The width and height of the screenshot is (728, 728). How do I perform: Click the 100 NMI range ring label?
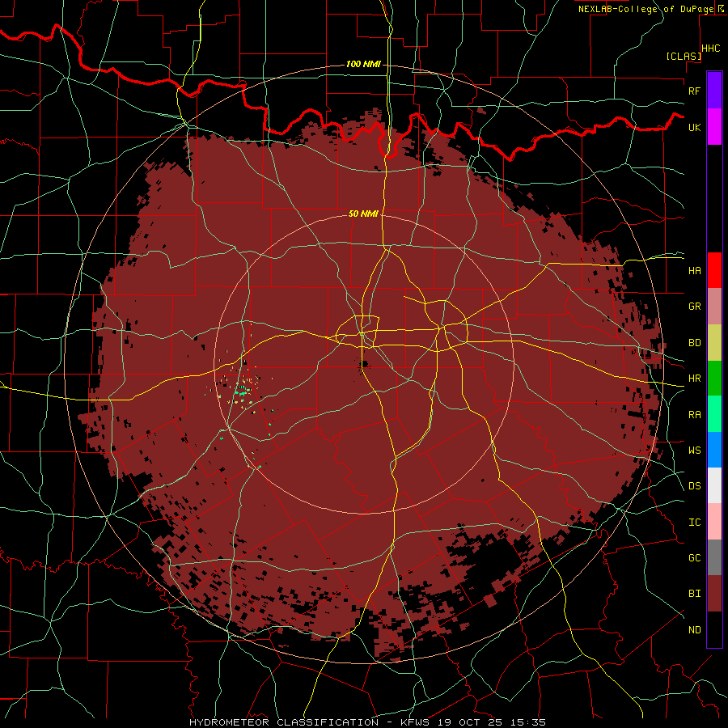(363, 64)
